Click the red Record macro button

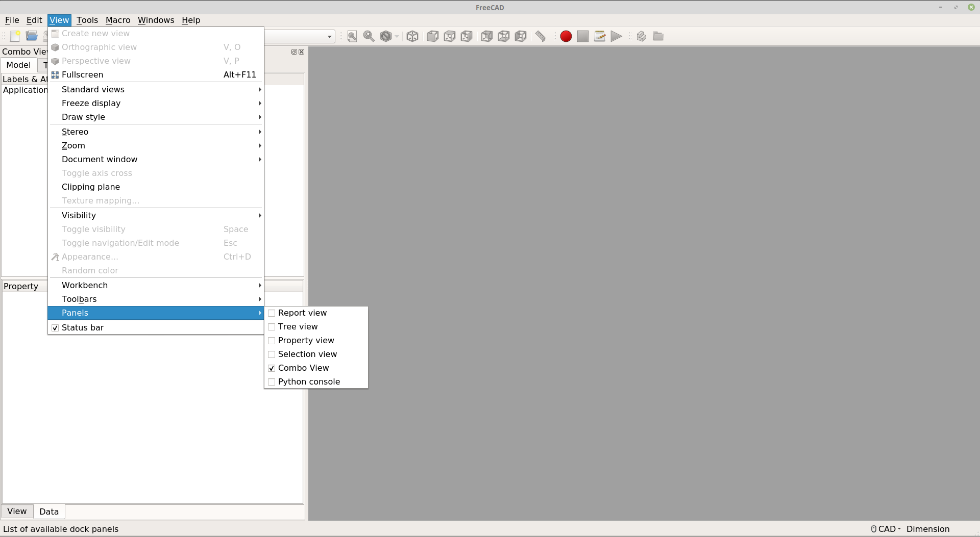point(566,36)
